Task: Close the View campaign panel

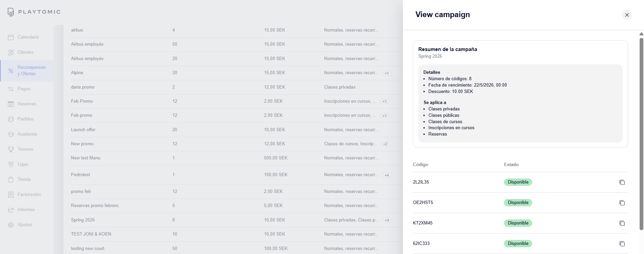Action: click(627, 15)
